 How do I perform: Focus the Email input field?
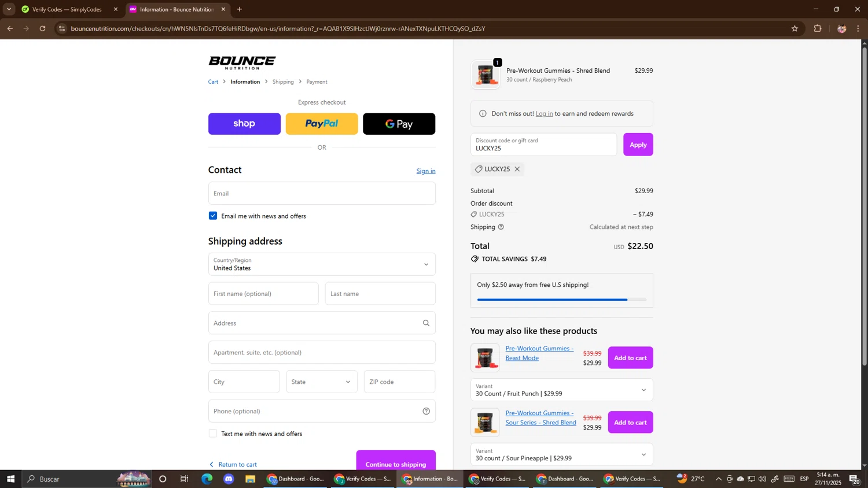pos(322,193)
